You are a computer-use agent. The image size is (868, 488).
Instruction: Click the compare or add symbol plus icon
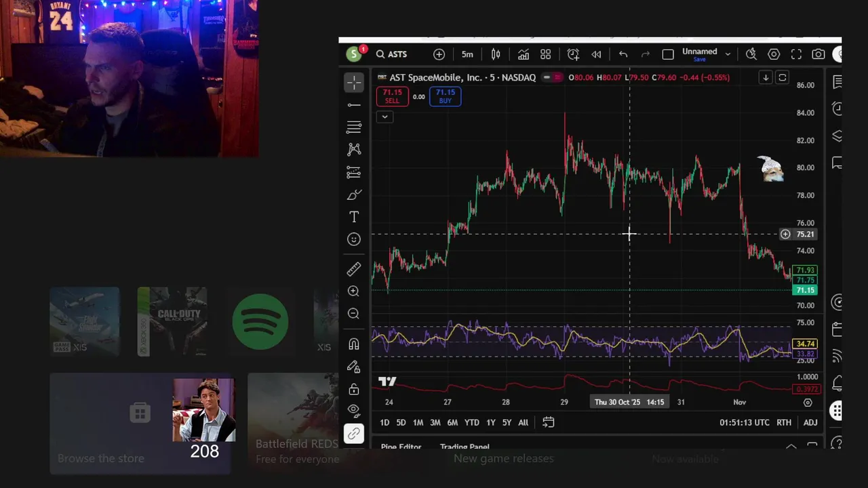click(x=439, y=54)
